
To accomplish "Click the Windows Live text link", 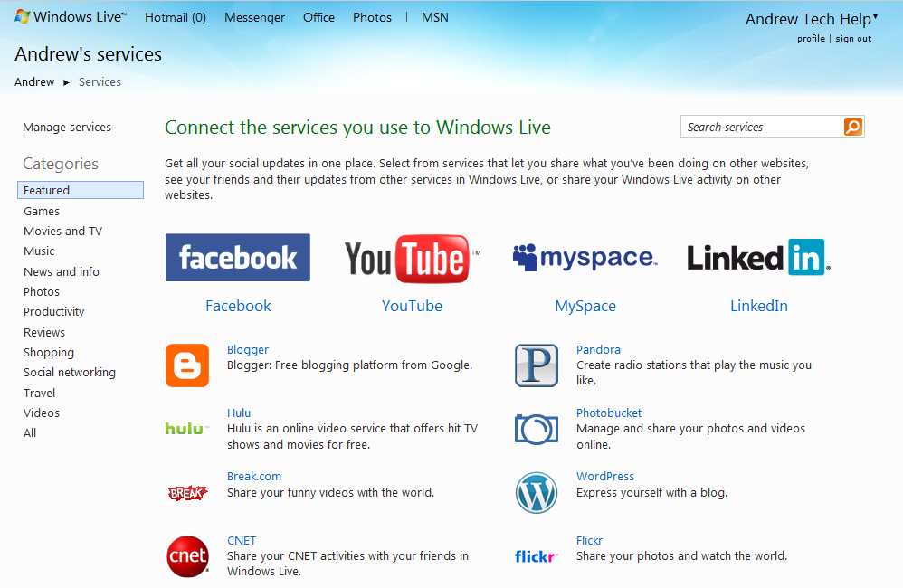I will (x=80, y=16).
